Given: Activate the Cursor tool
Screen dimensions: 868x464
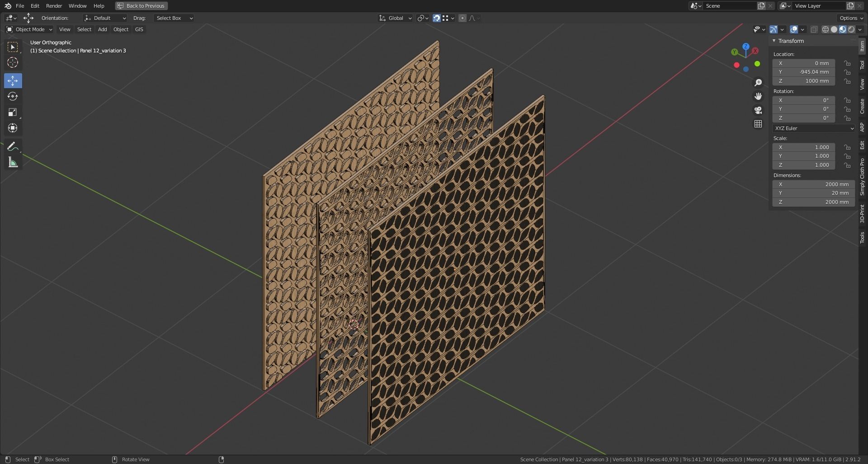Looking at the screenshot, I should tap(13, 63).
